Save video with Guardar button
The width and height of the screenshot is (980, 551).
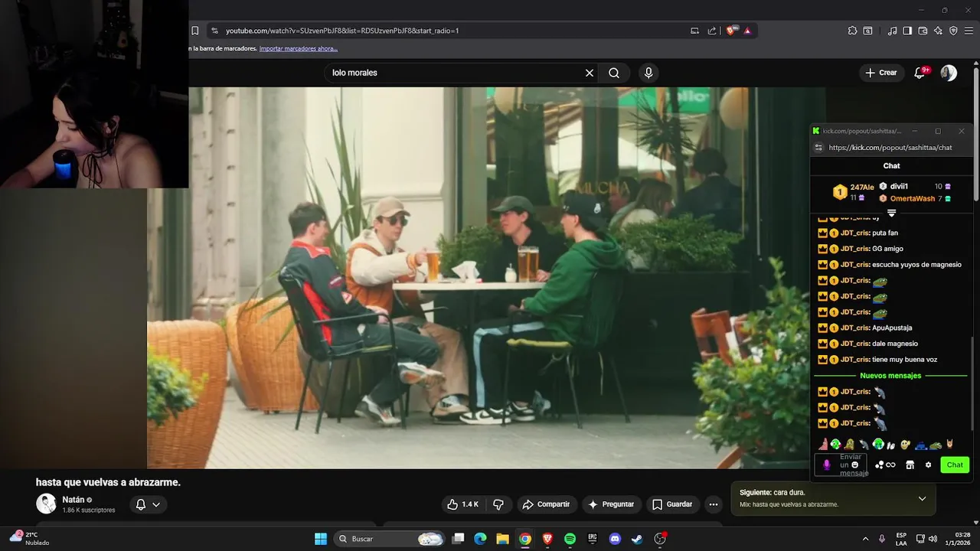pyautogui.click(x=672, y=504)
